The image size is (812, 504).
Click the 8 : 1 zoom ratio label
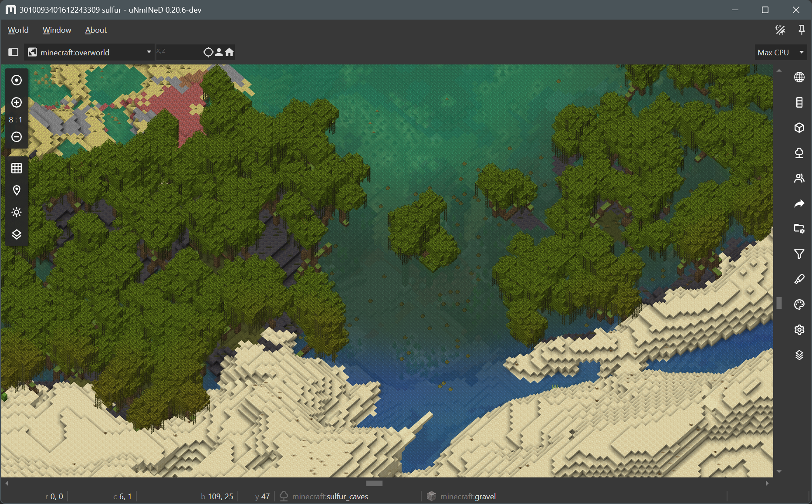tap(16, 120)
